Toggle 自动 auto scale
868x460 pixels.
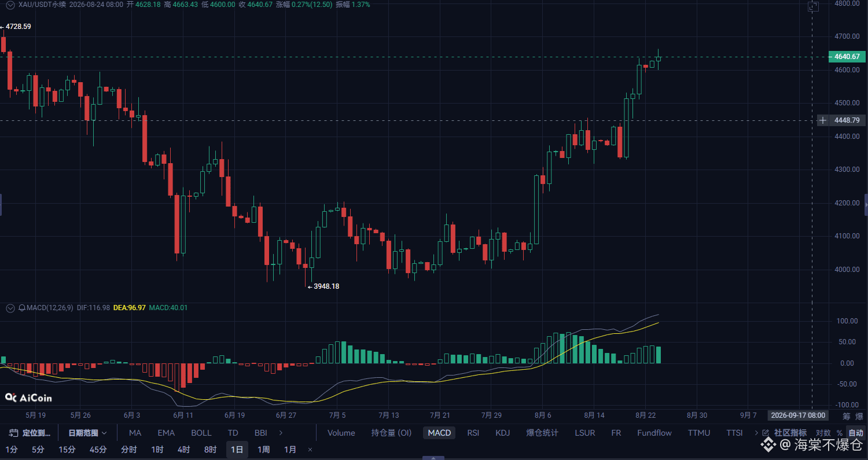click(855, 433)
